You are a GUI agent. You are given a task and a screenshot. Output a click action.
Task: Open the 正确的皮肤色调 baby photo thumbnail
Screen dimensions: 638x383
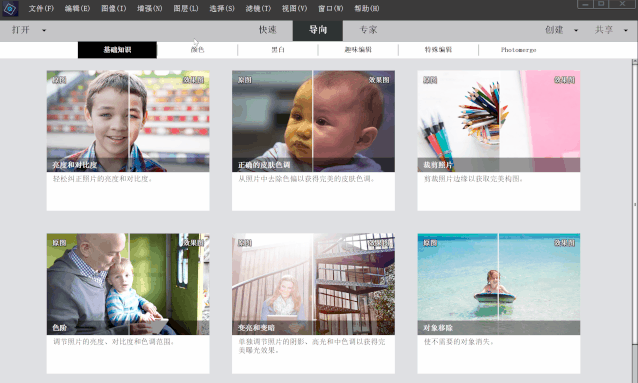[x=313, y=121]
